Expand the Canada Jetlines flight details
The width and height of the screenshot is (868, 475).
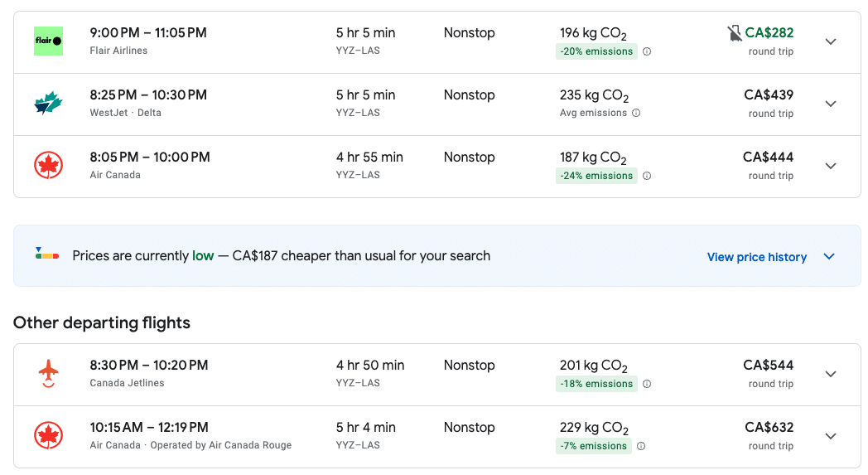(831, 375)
